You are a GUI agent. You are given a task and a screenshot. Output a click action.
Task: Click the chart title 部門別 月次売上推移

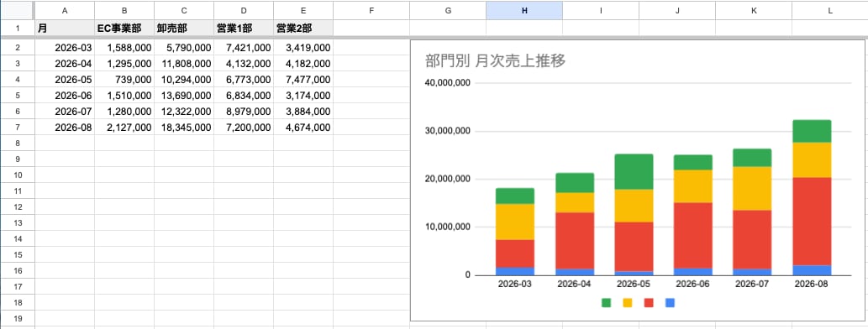pyautogui.click(x=495, y=60)
